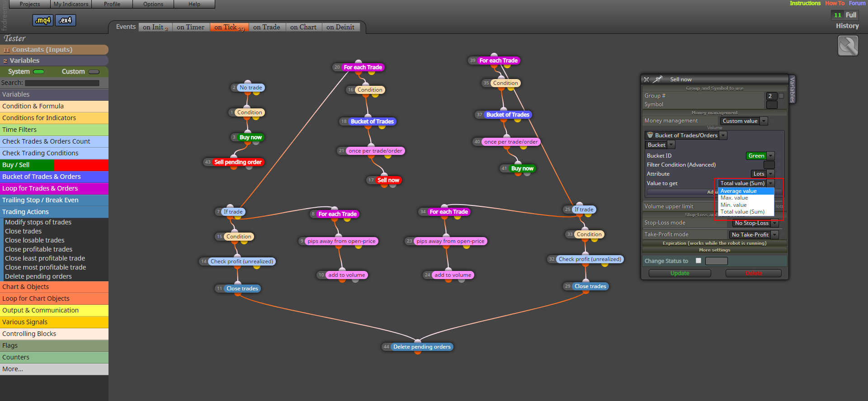Expand More settings section
Screen dimensions: 868x401
pos(714,250)
